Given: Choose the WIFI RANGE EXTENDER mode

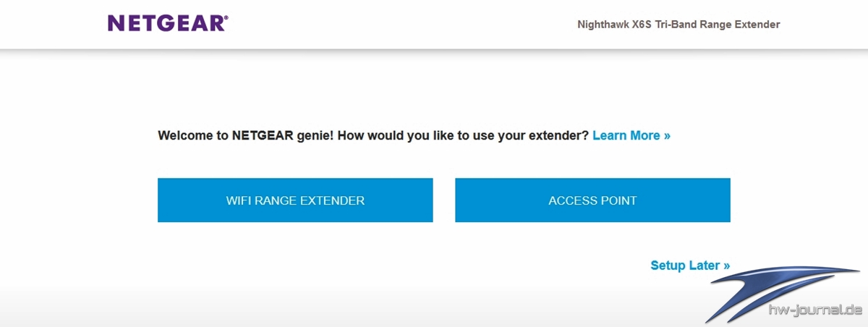Looking at the screenshot, I should point(295,200).
